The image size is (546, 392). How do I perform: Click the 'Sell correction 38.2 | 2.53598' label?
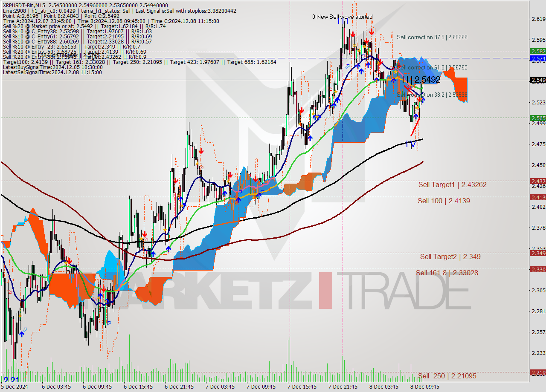click(x=432, y=95)
